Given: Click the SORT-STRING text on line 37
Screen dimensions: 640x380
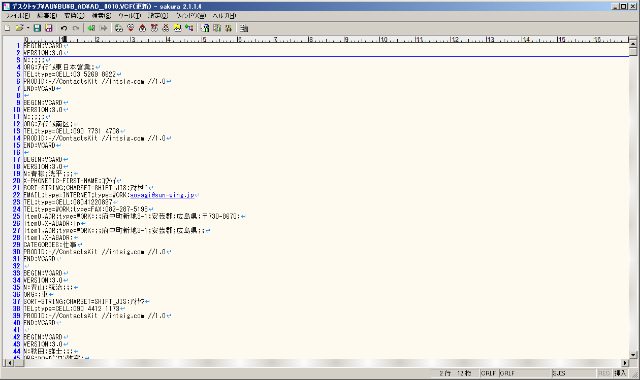Looking at the screenshot, I should click(84, 301).
